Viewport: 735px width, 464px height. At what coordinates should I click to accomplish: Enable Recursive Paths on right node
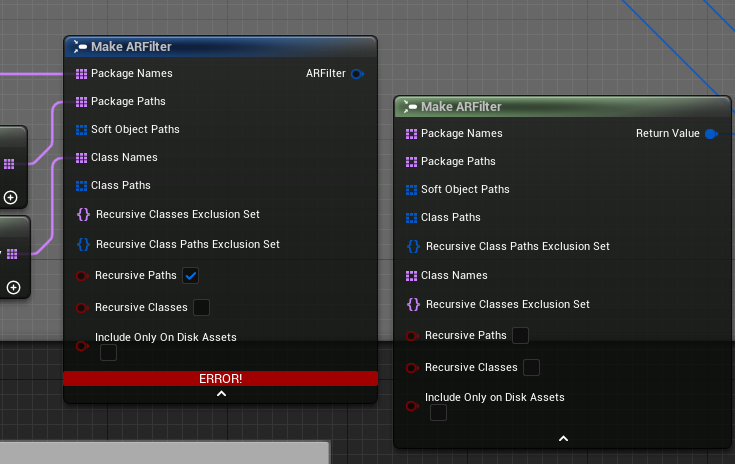(x=520, y=336)
